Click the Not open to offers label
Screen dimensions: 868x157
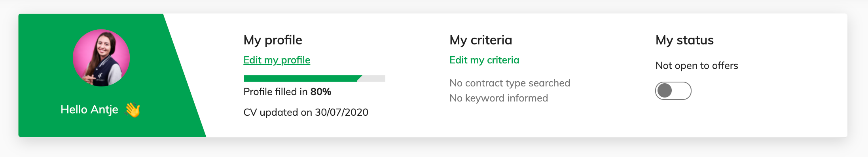pyautogui.click(x=697, y=65)
